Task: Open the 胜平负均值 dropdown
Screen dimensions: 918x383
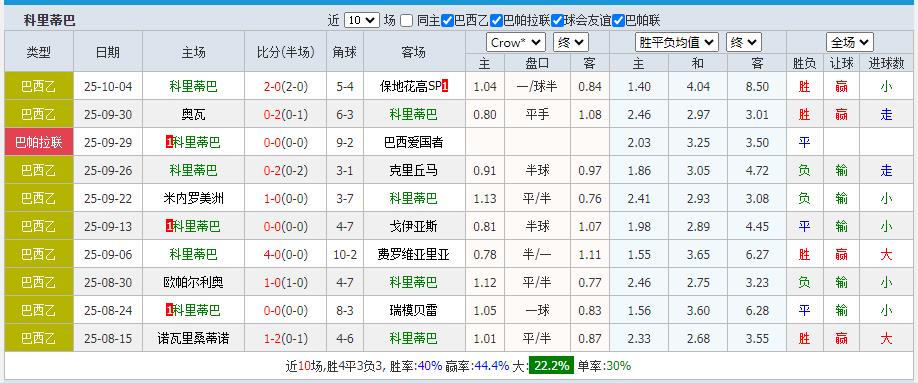Action: click(x=677, y=42)
